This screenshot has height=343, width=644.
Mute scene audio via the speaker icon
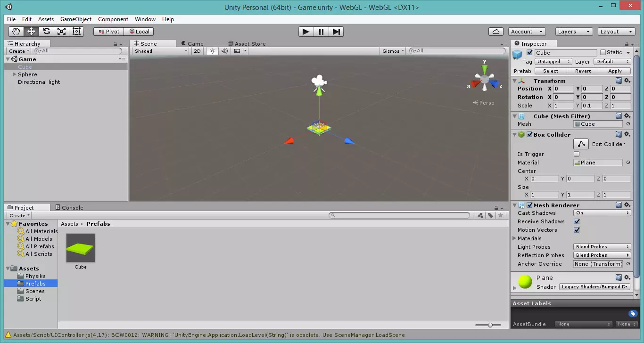pos(224,51)
